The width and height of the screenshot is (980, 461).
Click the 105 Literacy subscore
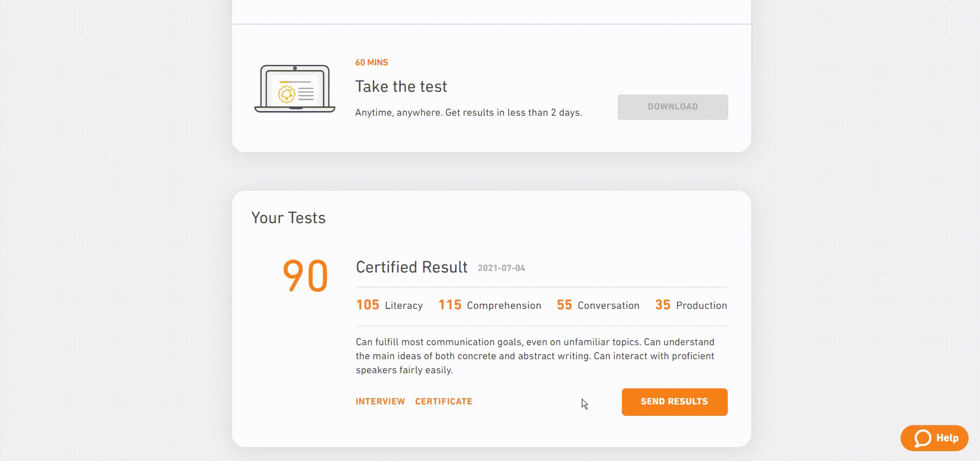click(389, 305)
